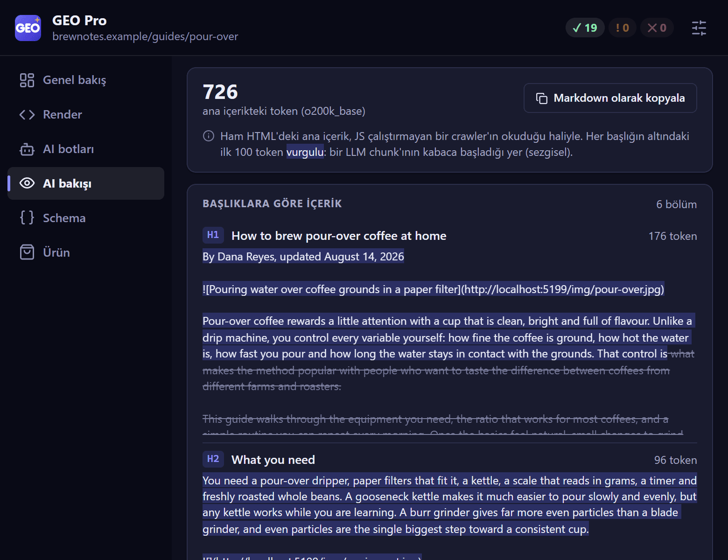Click Markdown olarak kopyala button

[610, 98]
